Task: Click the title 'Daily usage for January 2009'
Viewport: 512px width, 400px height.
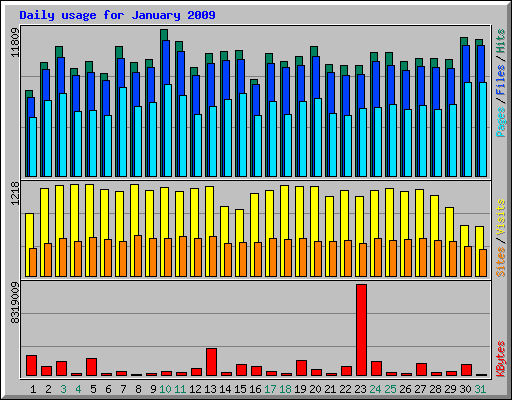Action: pos(117,15)
